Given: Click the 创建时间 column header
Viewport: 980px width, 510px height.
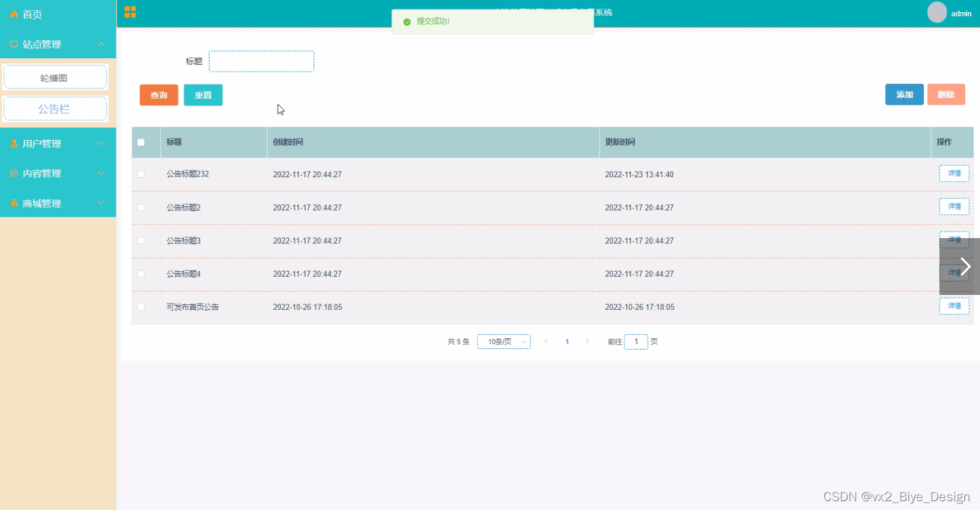Looking at the screenshot, I should (433, 142).
